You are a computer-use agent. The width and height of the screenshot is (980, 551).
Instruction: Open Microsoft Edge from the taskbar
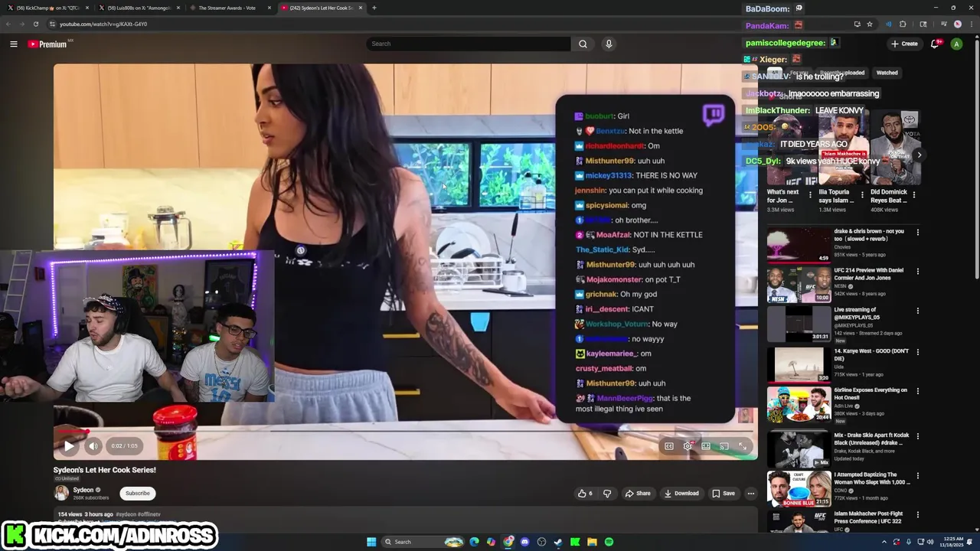coord(475,542)
